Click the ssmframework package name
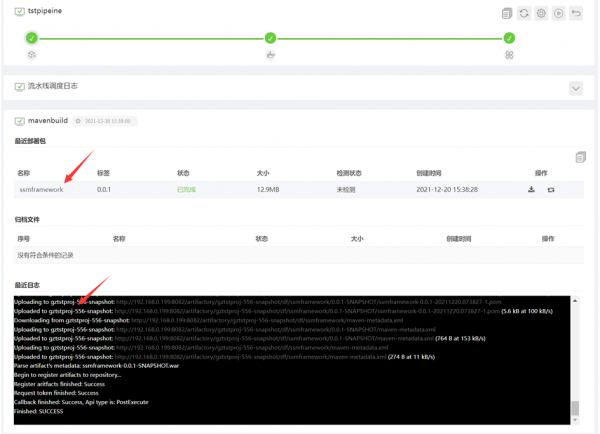Image resolution: width=600 pixels, height=434 pixels. pos(41,189)
